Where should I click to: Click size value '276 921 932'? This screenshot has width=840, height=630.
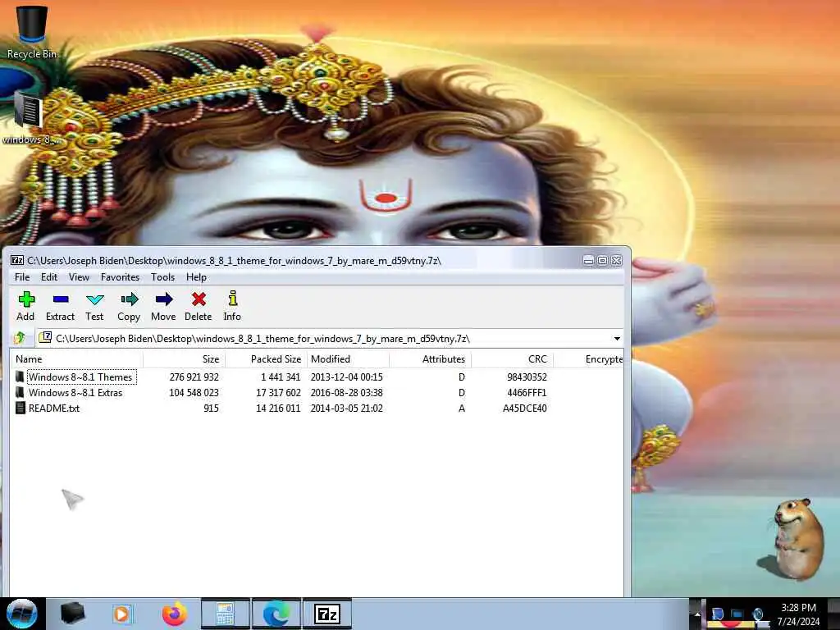click(194, 377)
